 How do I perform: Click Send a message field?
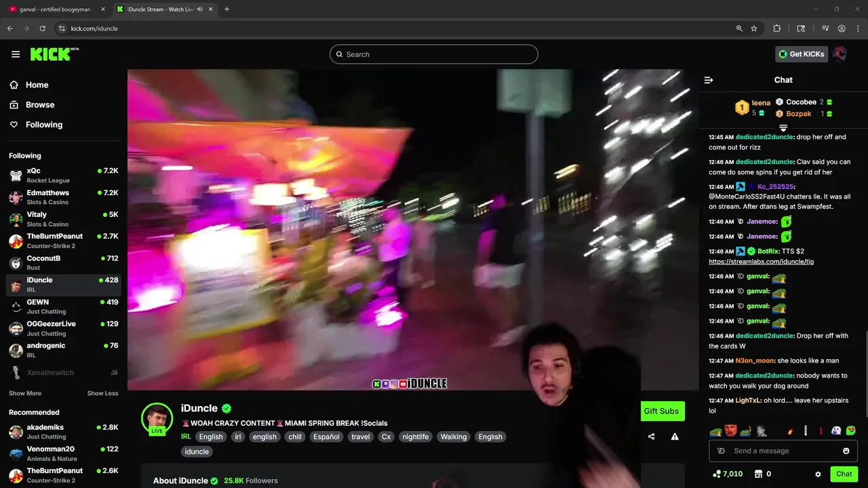(783, 451)
